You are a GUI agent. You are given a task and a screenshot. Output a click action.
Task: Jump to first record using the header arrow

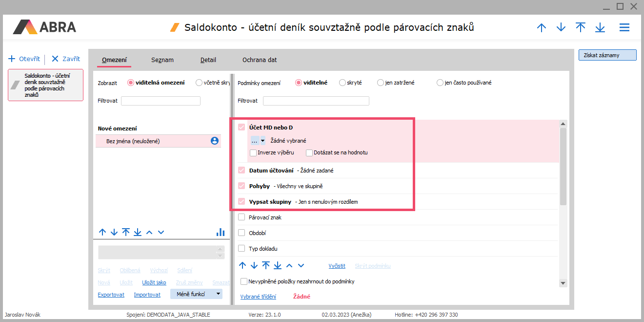coord(581,28)
